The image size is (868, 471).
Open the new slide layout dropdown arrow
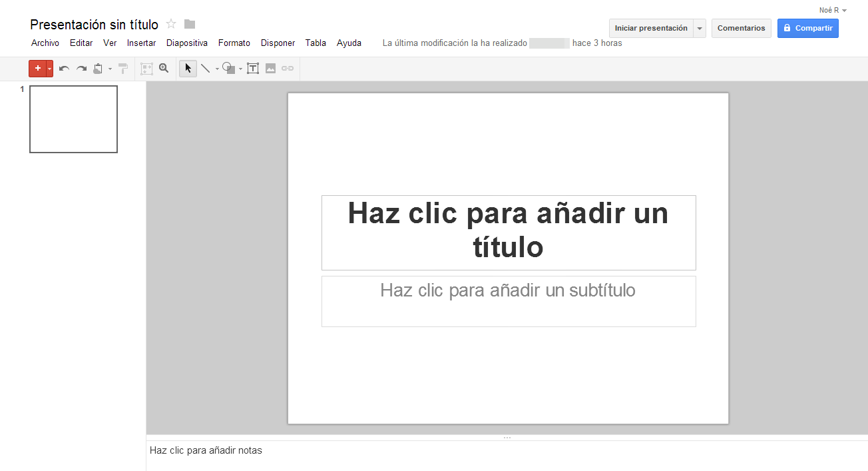49,69
